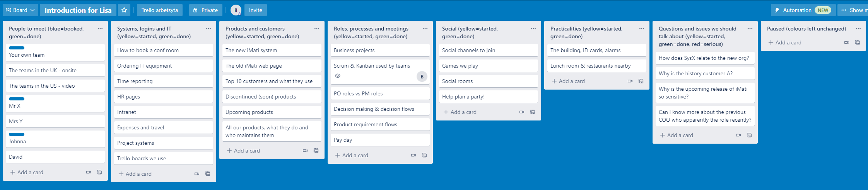Create card from template in Practicalities list
Image resolution: width=868 pixels, height=190 pixels.
pos(641,81)
